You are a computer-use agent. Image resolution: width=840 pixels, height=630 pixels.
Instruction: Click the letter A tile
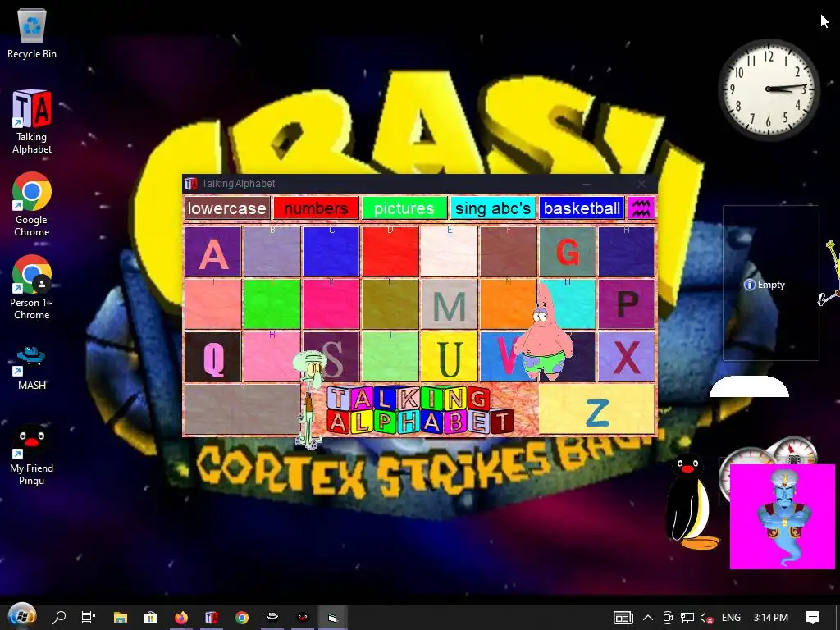[212, 251]
